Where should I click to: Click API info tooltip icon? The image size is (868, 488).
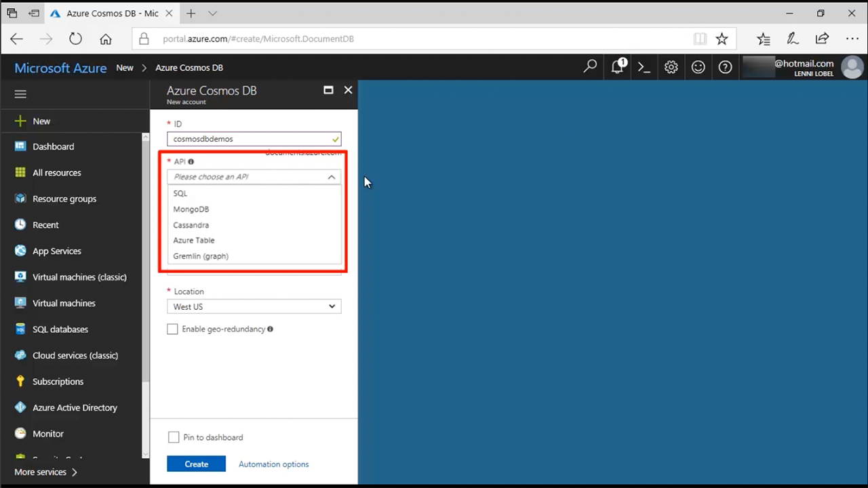coord(191,162)
